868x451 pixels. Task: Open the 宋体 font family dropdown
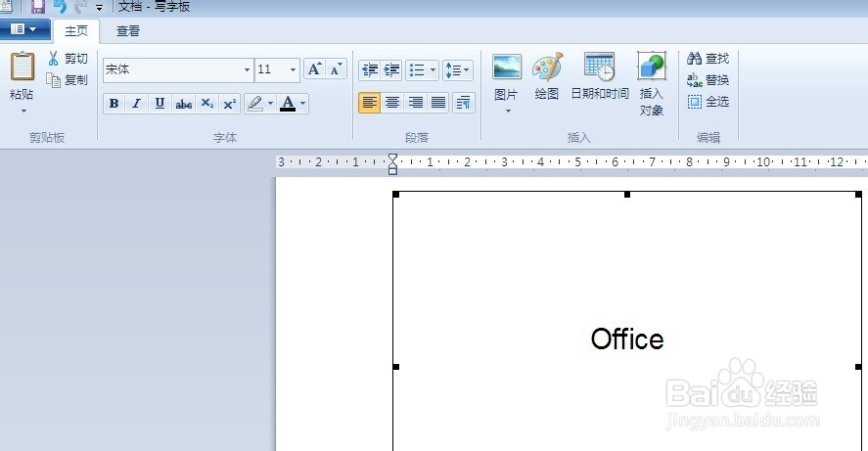click(247, 69)
